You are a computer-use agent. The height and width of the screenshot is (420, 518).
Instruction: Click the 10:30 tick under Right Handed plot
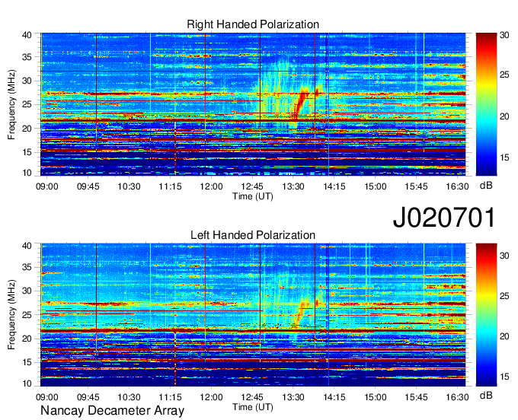tap(129, 186)
